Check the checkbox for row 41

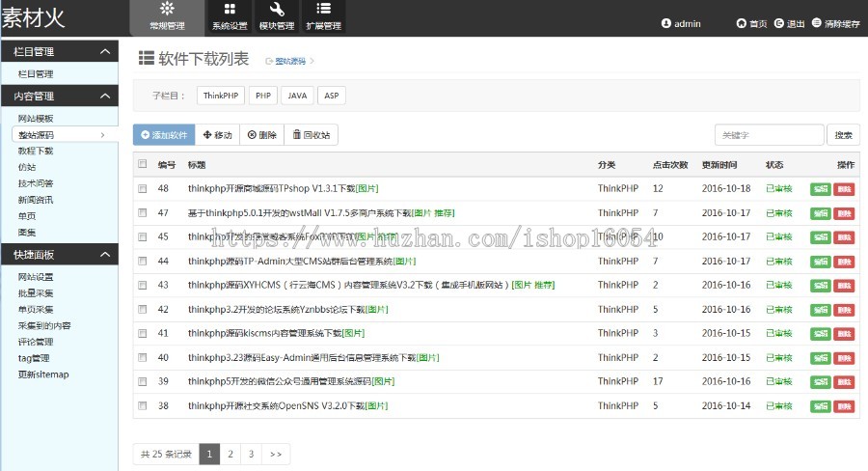point(143,333)
